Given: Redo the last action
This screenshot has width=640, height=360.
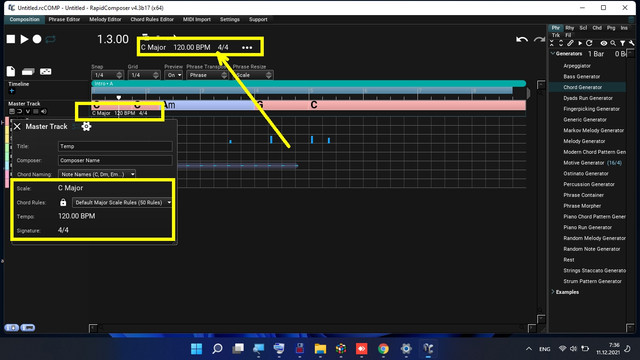Looking at the screenshot, I should pos(540,40).
